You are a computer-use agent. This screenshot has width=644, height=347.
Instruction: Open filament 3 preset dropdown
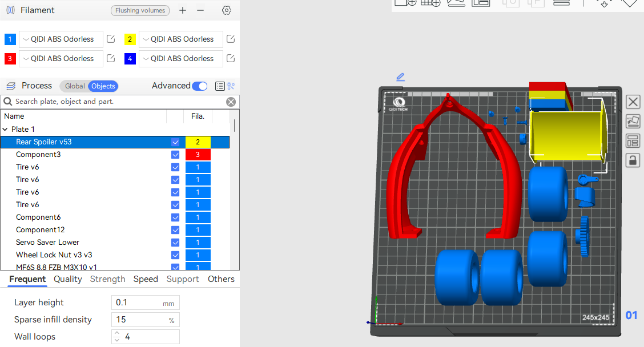[61, 59]
